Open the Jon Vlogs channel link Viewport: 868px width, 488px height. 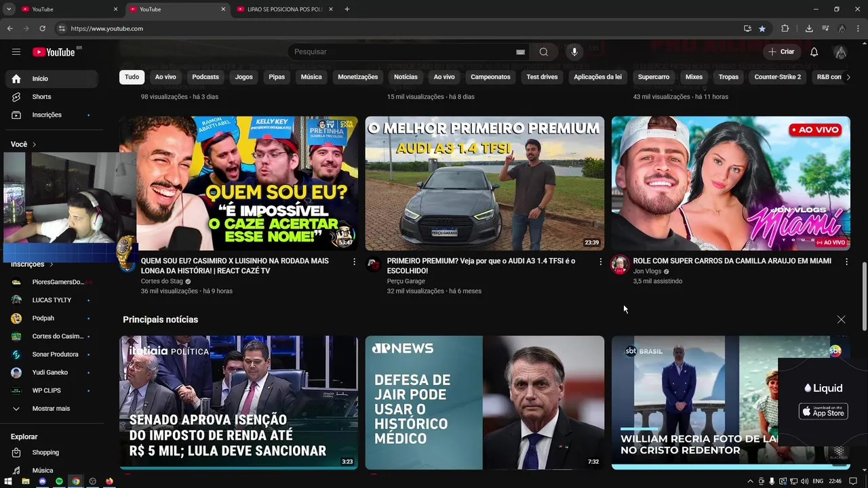(647, 271)
